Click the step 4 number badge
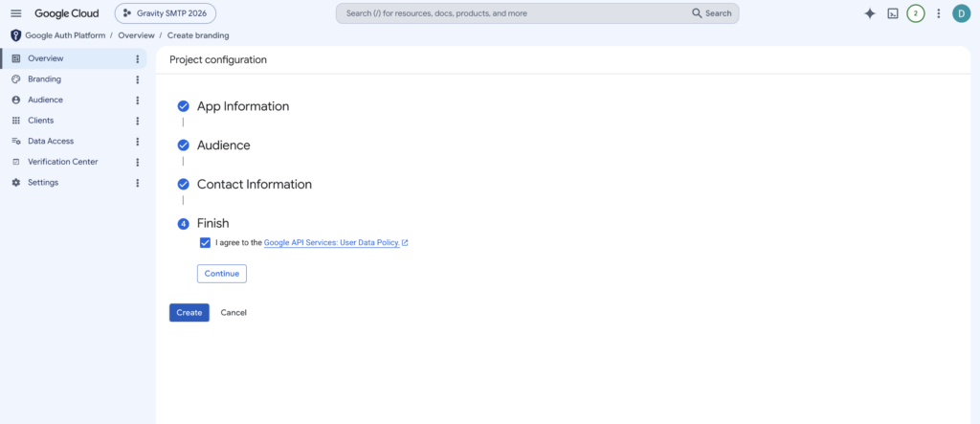 [x=183, y=224]
